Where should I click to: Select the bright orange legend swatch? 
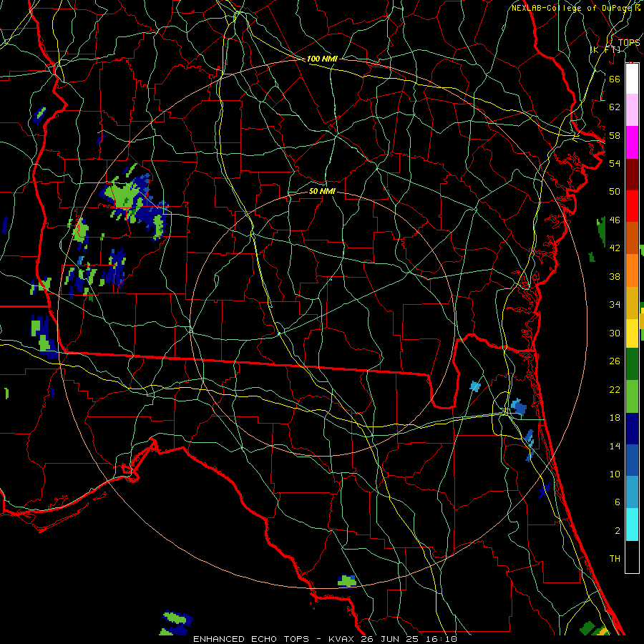pyautogui.click(x=632, y=270)
